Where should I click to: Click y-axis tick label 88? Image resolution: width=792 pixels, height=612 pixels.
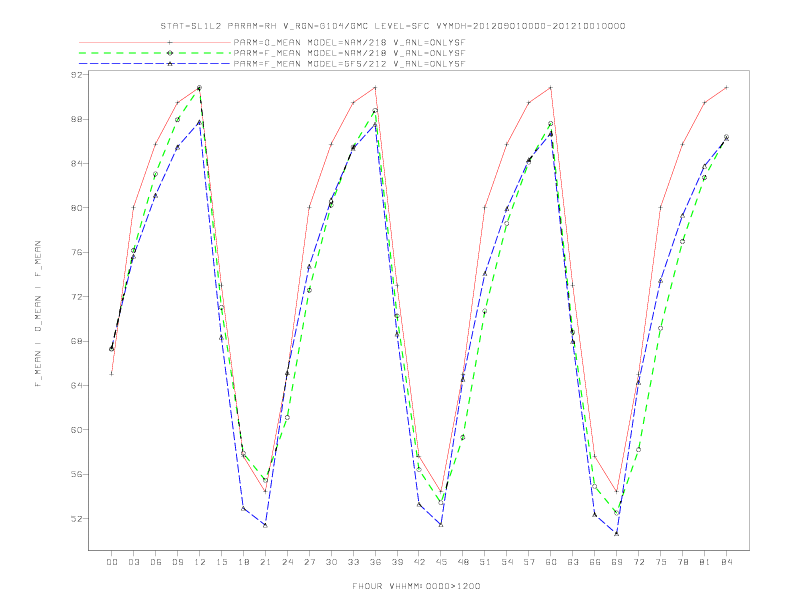click(79, 119)
